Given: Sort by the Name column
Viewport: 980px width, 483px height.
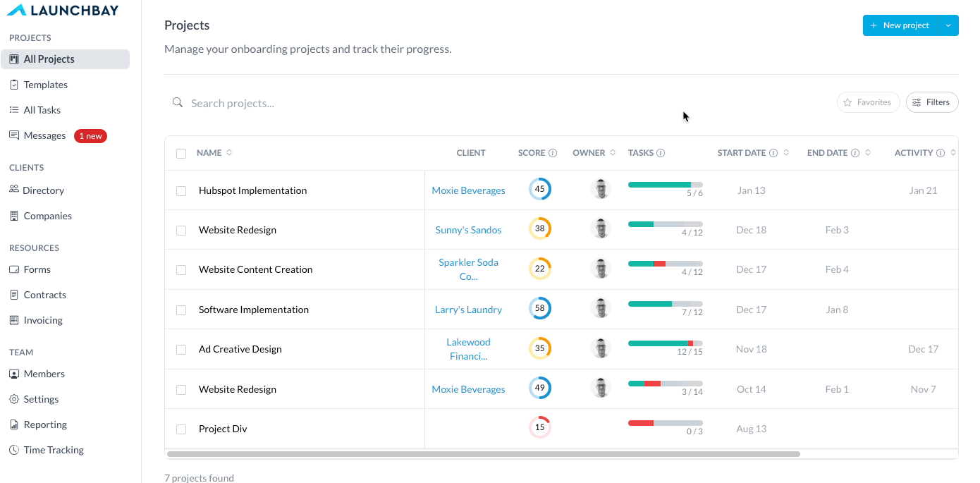Looking at the screenshot, I should [228, 153].
